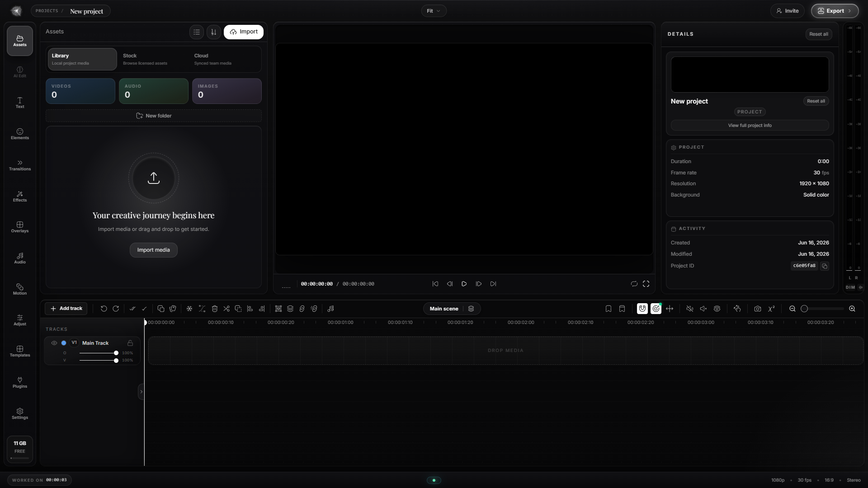Click the copy clip icon
This screenshot has width=868, height=488.
161,309
